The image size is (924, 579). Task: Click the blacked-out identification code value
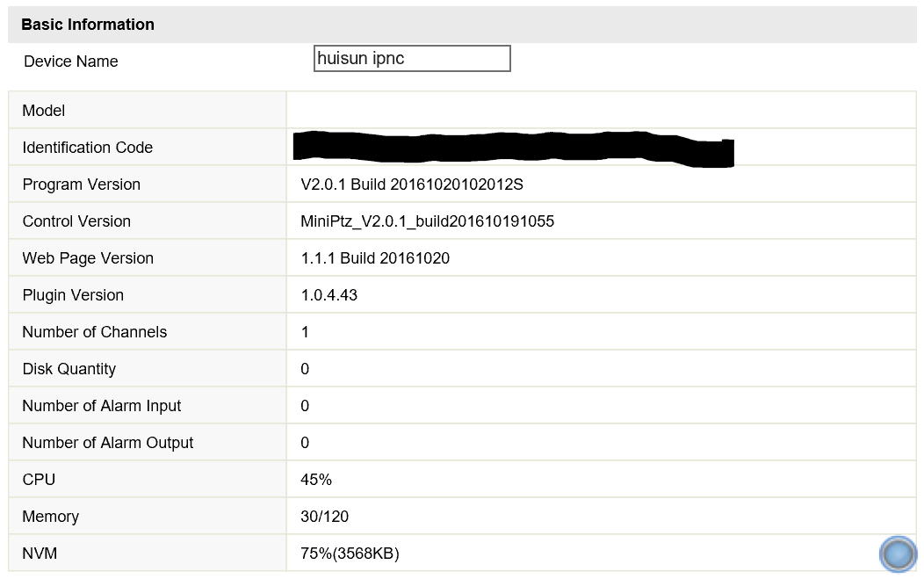[514, 148]
